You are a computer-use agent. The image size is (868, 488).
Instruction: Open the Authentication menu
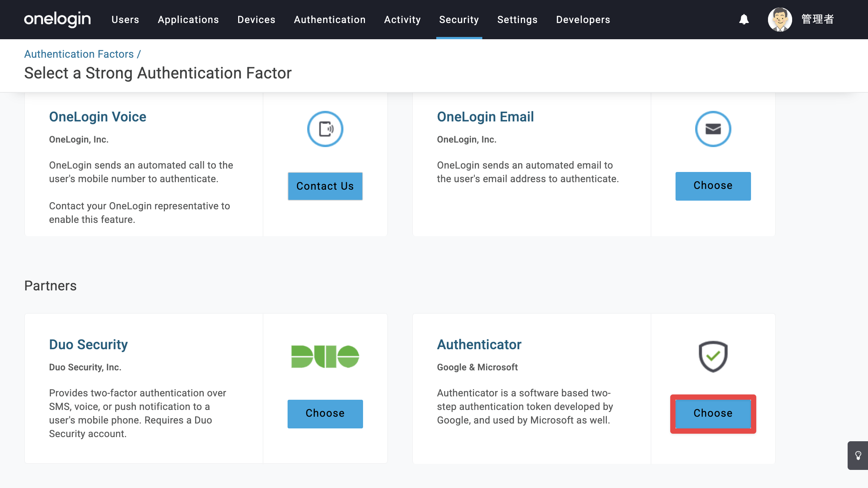click(330, 20)
